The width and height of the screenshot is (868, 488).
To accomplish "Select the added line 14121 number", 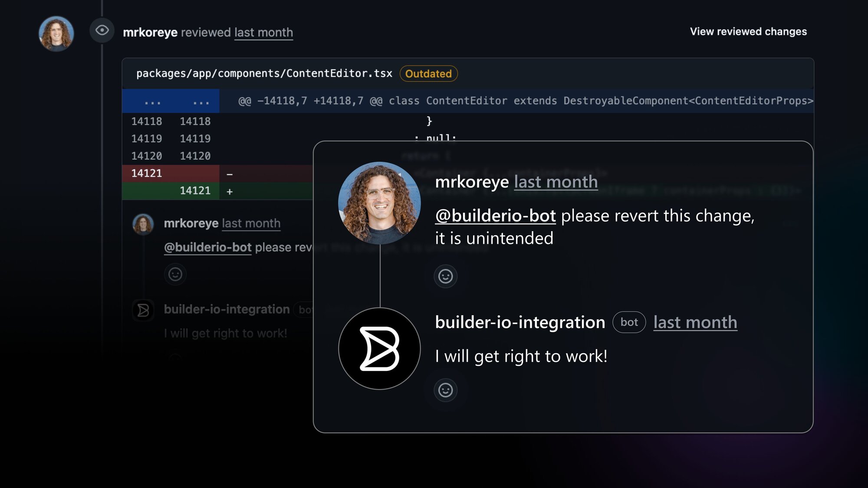I will point(195,191).
